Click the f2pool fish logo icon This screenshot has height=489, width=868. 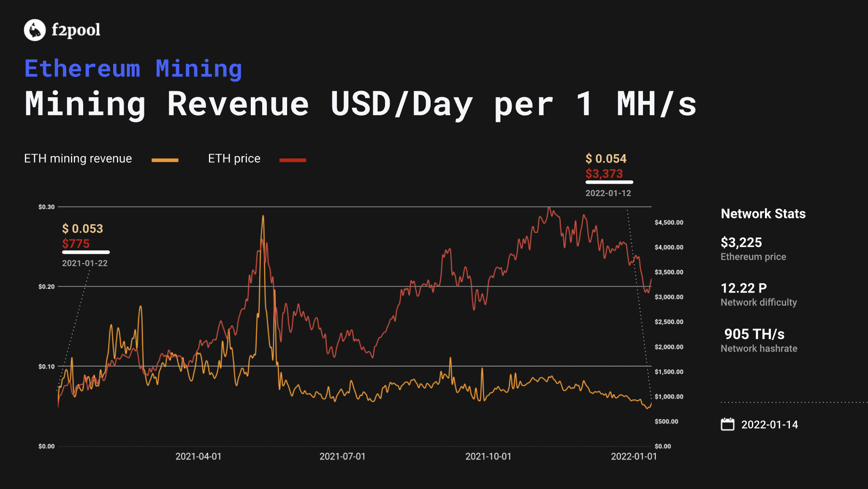click(x=35, y=30)
